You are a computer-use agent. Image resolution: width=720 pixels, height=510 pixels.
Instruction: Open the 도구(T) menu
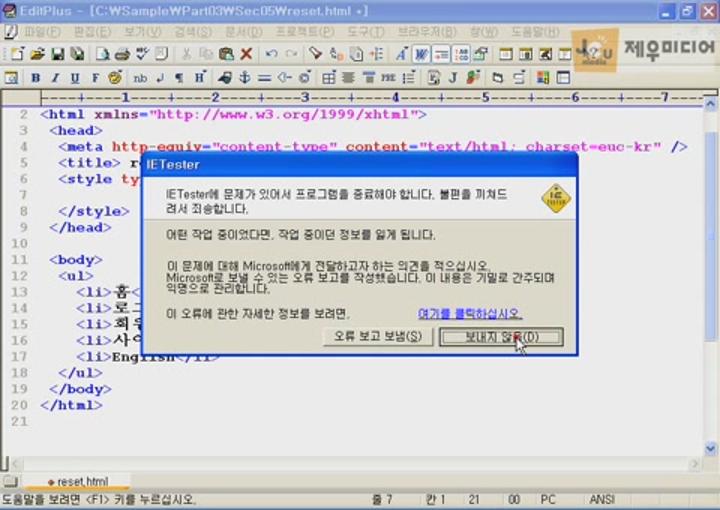366,32
